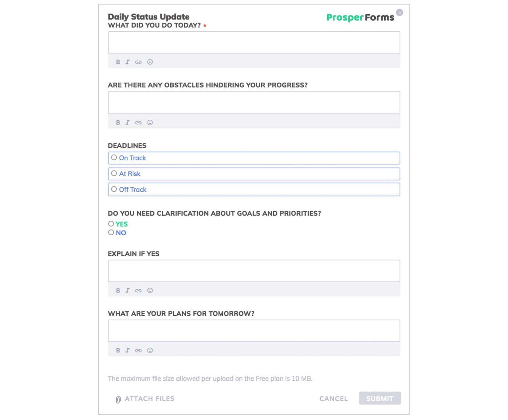
Task: Click Italic icon under 'Plans for tomorrow'
Action: (x=128, y=350)
